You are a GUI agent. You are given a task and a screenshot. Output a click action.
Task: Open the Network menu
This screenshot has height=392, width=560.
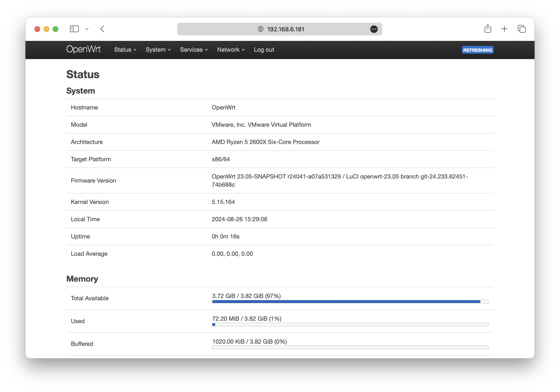[x=231, y=50]
